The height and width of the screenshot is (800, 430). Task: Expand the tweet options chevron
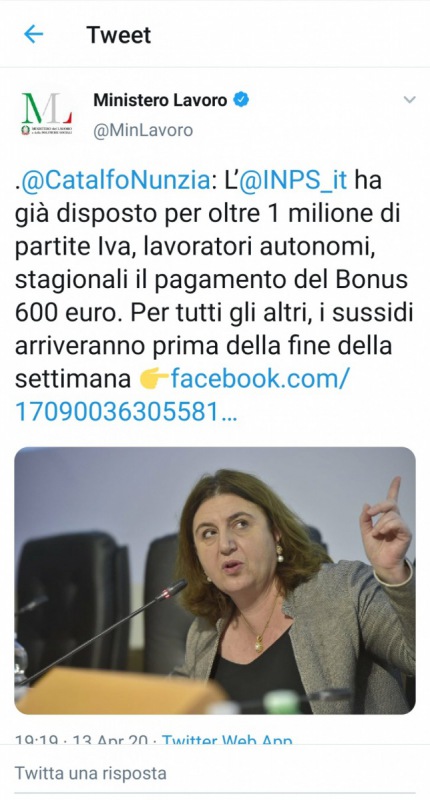click(410, 99)
